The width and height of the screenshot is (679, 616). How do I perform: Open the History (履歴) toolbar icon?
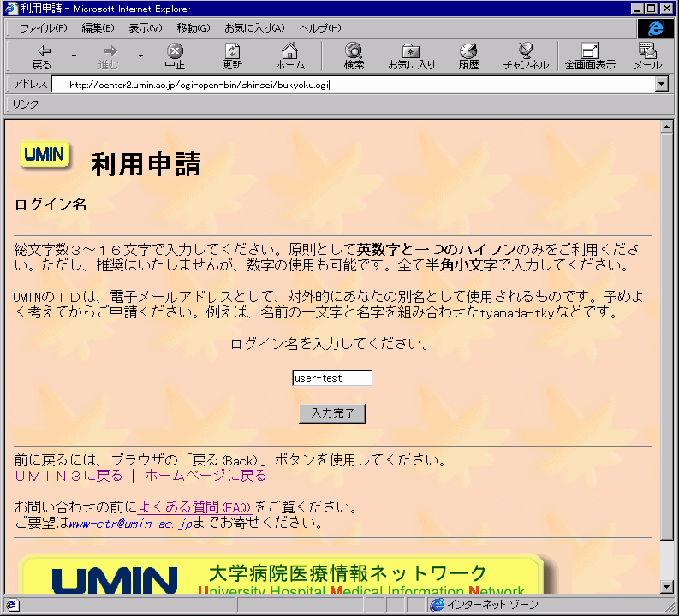pyautogui.click(x=468, y=56)
